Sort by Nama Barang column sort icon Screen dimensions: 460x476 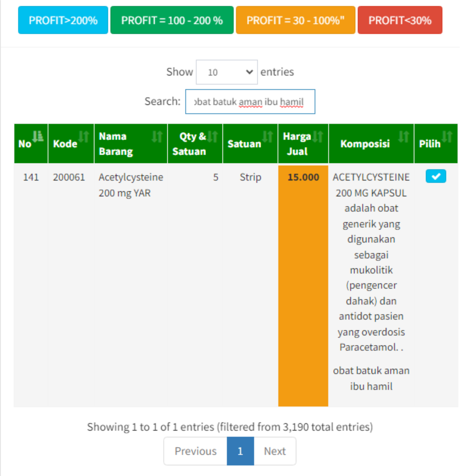pos(157,136)
